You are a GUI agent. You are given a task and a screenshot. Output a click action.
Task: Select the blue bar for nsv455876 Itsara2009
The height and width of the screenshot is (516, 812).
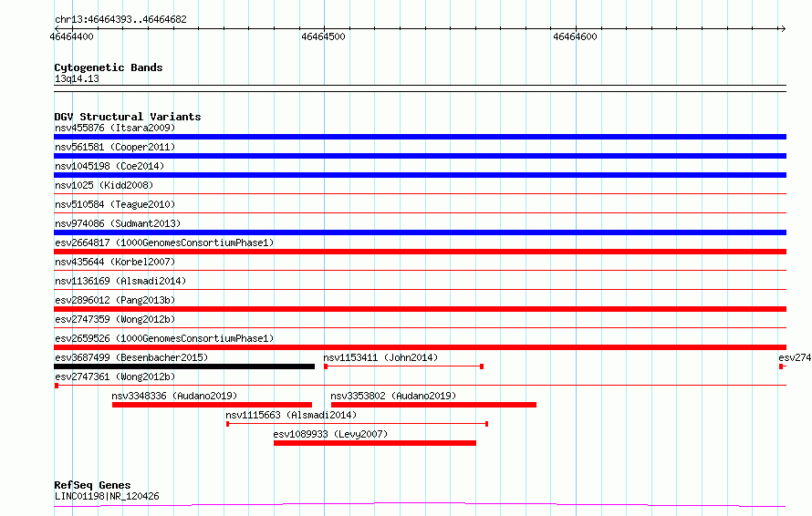(420, 137)
